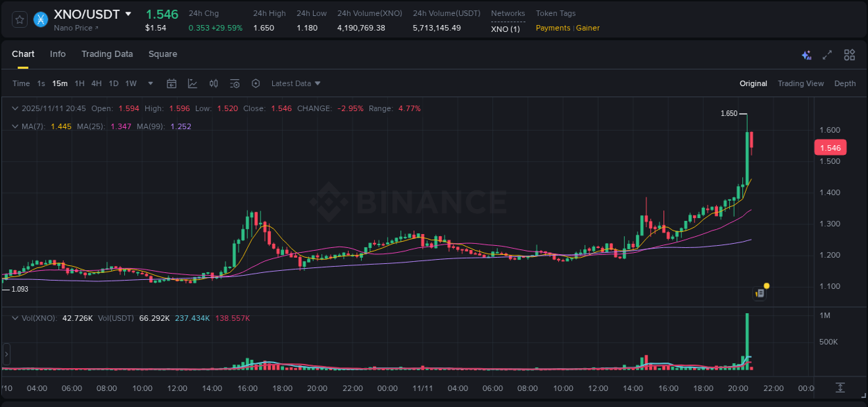Toggle the favorite star for XNO/USDT

point(19,19)
